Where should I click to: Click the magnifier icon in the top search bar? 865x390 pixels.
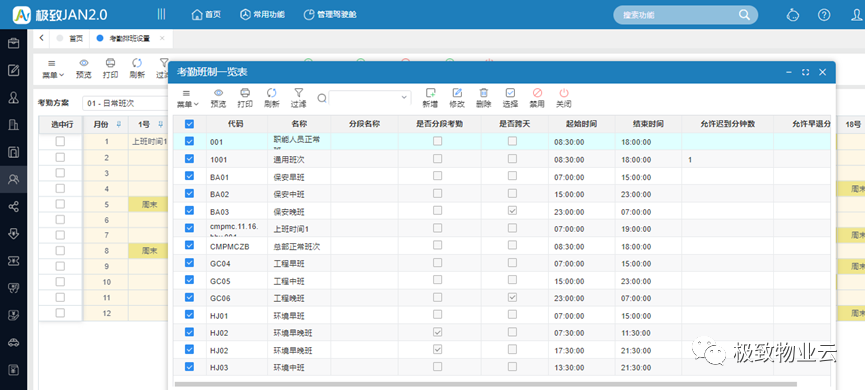point(744,14)
